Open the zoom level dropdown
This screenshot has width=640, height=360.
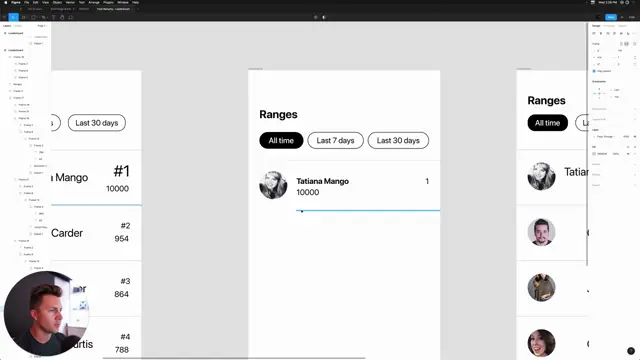coord(632,17)
